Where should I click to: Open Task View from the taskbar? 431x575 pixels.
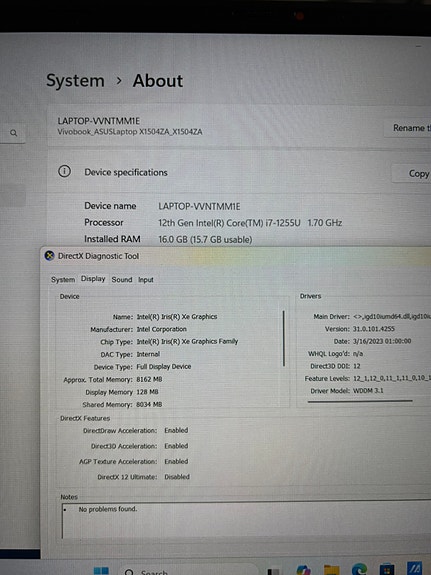[x=274, y=571]
